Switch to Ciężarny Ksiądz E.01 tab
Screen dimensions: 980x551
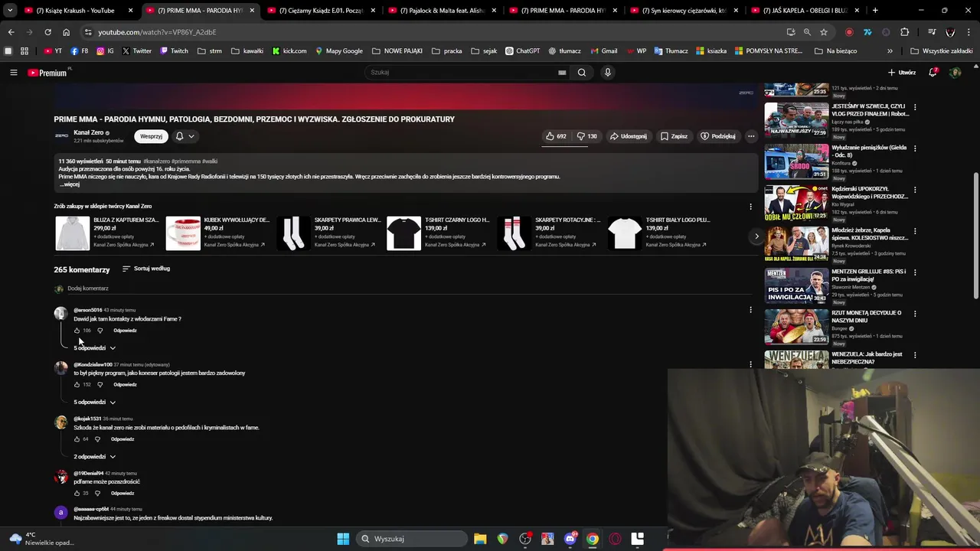[x=322, y=11]
